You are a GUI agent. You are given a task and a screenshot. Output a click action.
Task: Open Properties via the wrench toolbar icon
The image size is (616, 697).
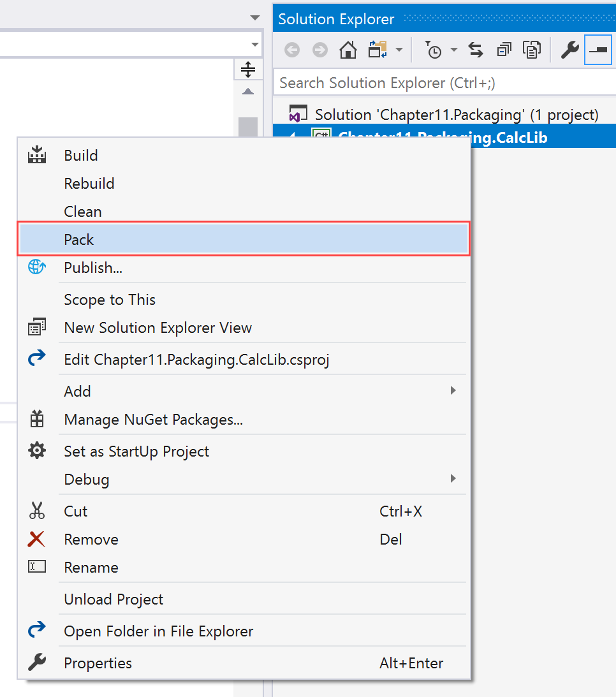[569, 50]
